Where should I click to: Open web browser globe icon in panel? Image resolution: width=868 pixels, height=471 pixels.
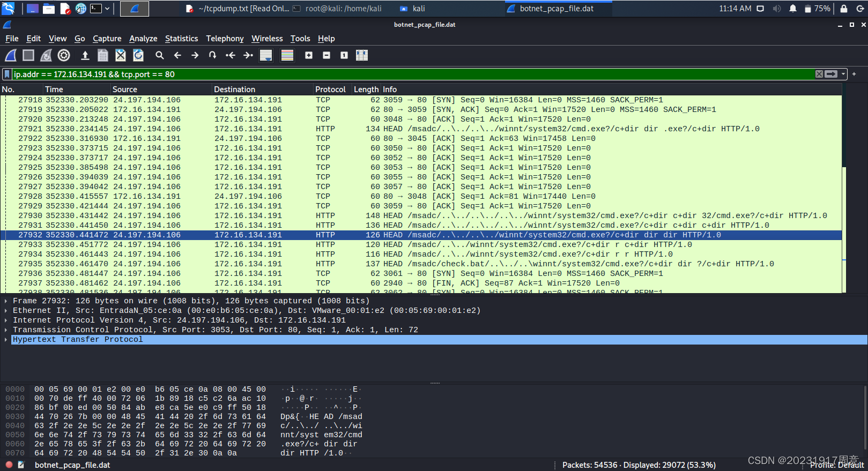tap(80, 9)
